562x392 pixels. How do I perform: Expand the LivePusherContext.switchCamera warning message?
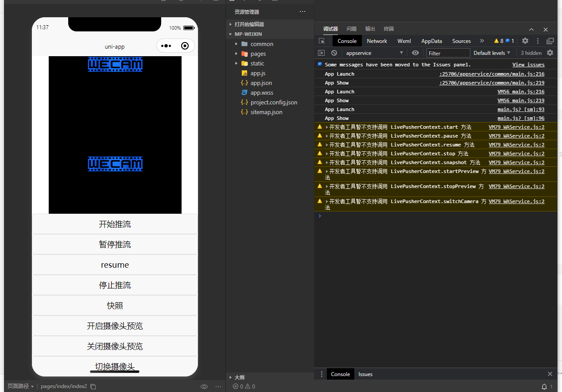[x=327, y=201]
